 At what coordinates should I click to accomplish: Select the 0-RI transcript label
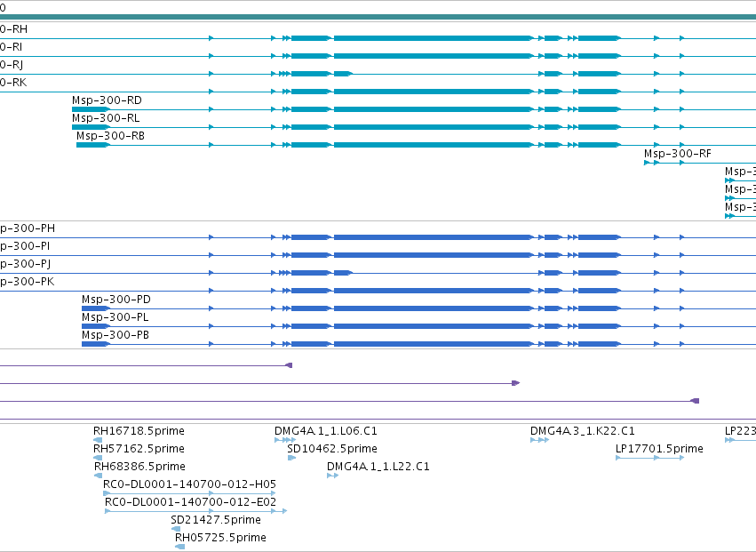click(x=11, y=47)
